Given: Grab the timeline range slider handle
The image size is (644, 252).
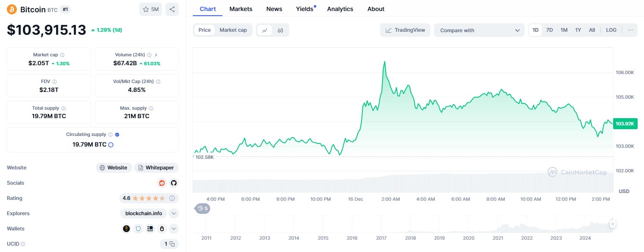Looking at the screenshot, I should pyautogui.click(x=612, y=224).
